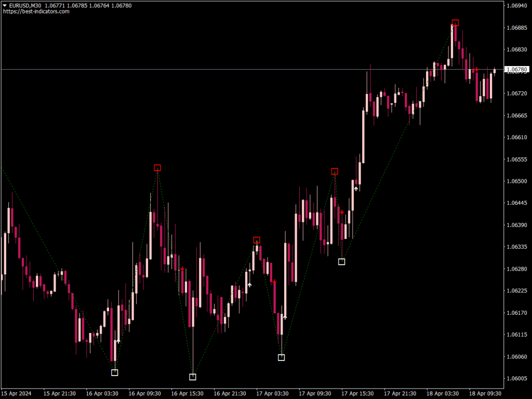
Task: Click the 1.06610 price axis label
Action: 517,137
